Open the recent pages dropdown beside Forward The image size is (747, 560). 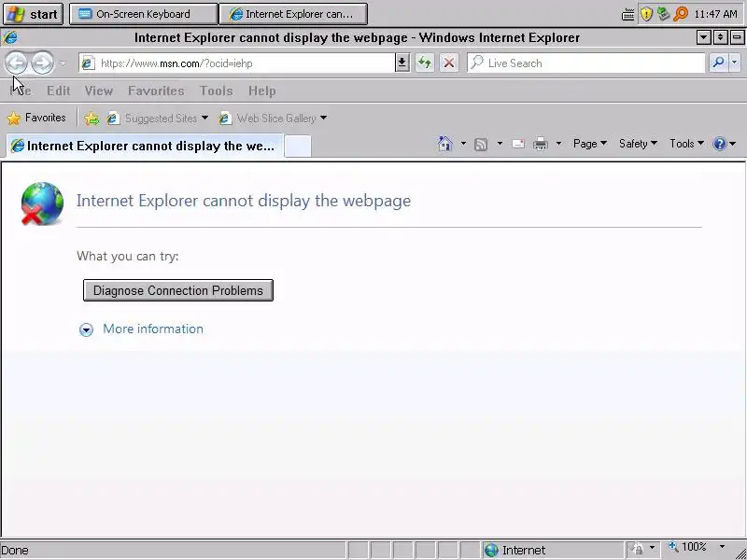click(x=63, y=63)
